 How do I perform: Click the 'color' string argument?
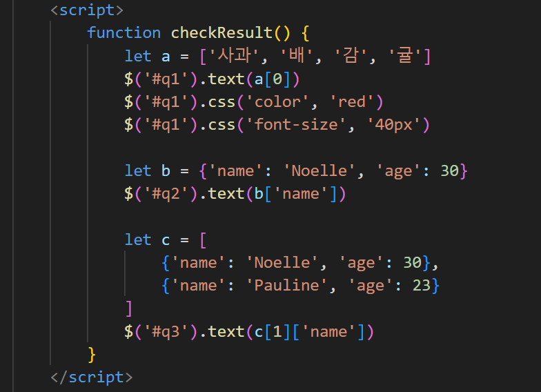click(x=277, y=102)
